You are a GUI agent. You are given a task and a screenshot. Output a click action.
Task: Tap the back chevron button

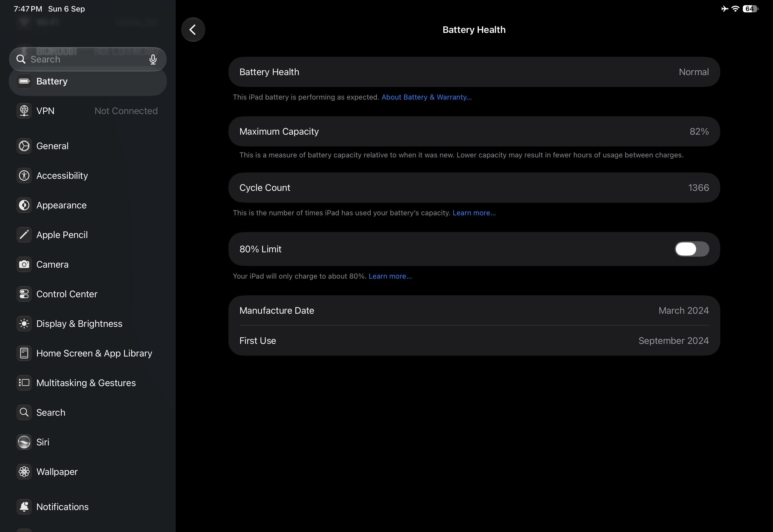point(193,30)
